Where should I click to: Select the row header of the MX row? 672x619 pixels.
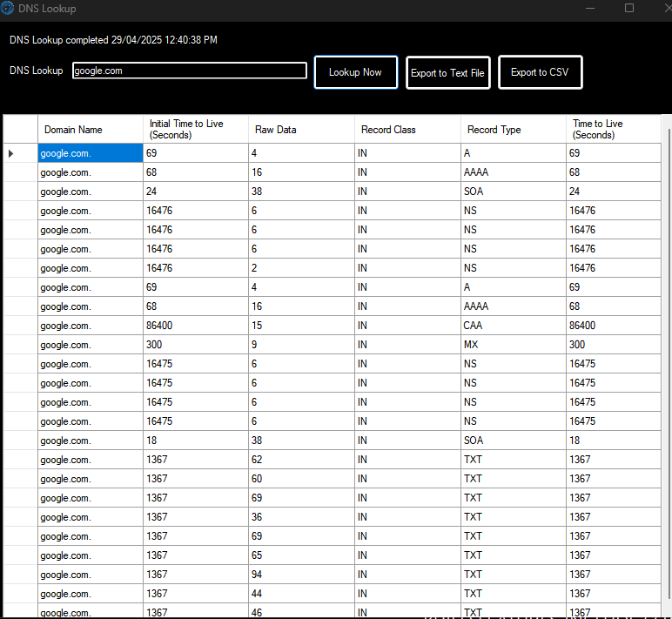tap(21, 345)
